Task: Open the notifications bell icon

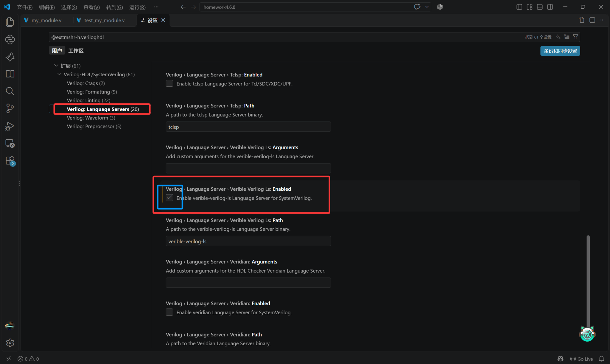Action: (601, 359)
